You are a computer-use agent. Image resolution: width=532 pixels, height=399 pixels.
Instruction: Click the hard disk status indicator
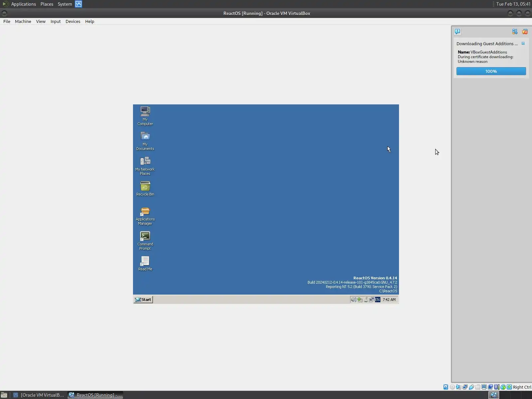(446, 387)
